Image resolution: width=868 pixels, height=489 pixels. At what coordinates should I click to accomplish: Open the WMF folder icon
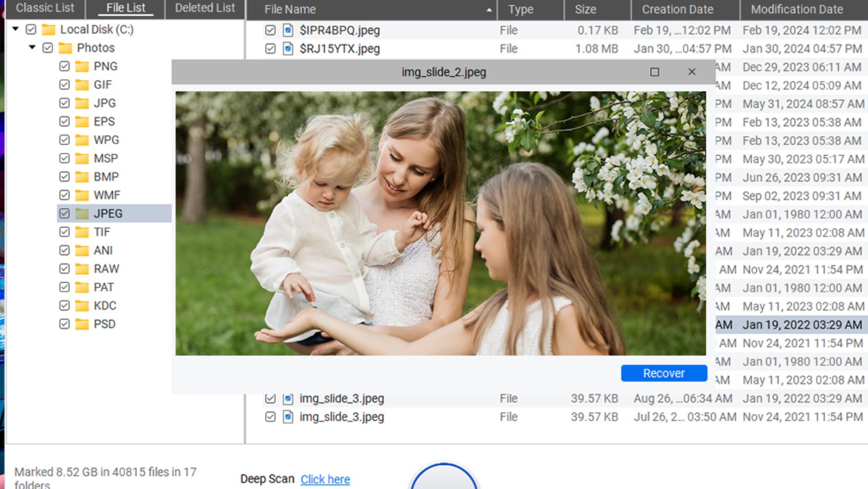[x=82, y=195]
